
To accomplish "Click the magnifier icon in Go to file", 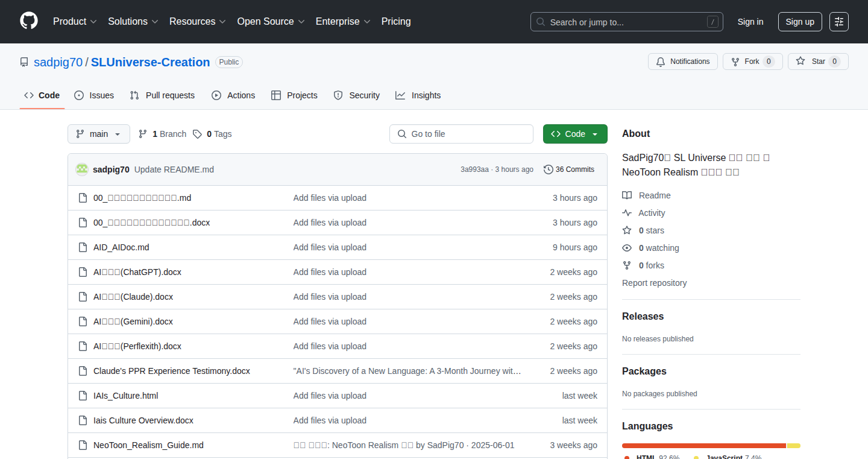I will 402,134.
